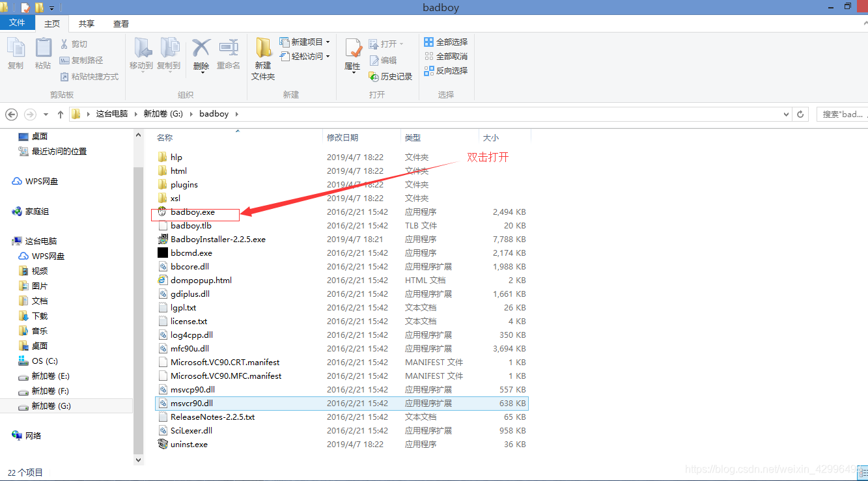Viewport: 868px width, 481px height.
Task: Select the SciLexer.dll file
Action: point(185,430)
